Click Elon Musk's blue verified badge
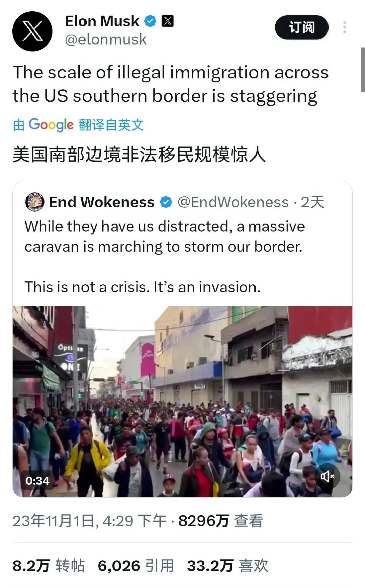Screen dimensions: 365x588 (150, 21)
